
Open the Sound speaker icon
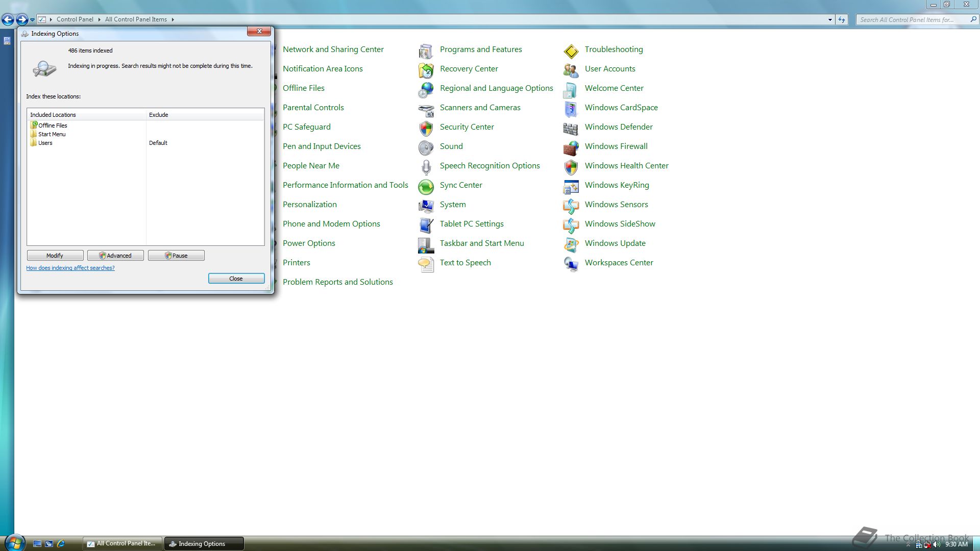(x=426, y=148)
